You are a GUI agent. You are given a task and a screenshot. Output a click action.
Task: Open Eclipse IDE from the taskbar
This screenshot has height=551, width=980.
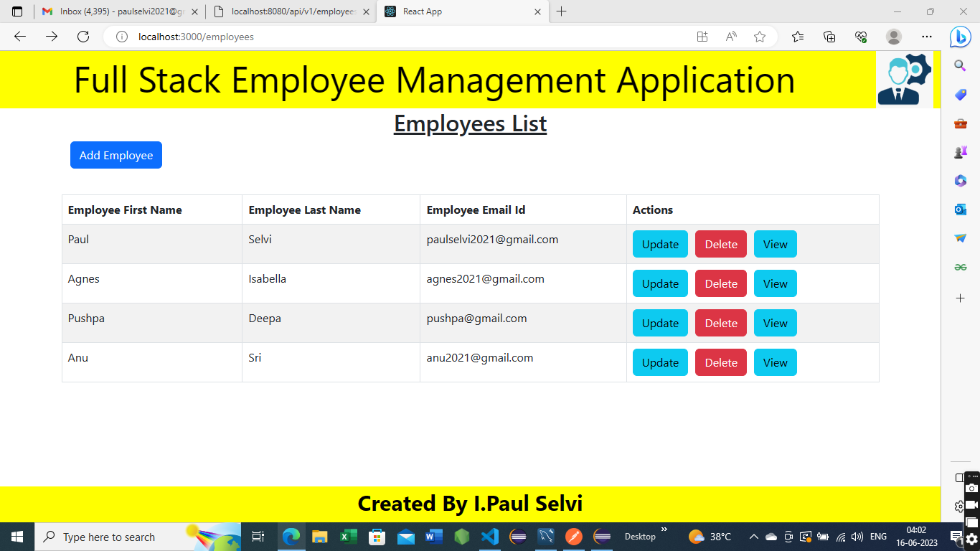[x=517, y=537]
